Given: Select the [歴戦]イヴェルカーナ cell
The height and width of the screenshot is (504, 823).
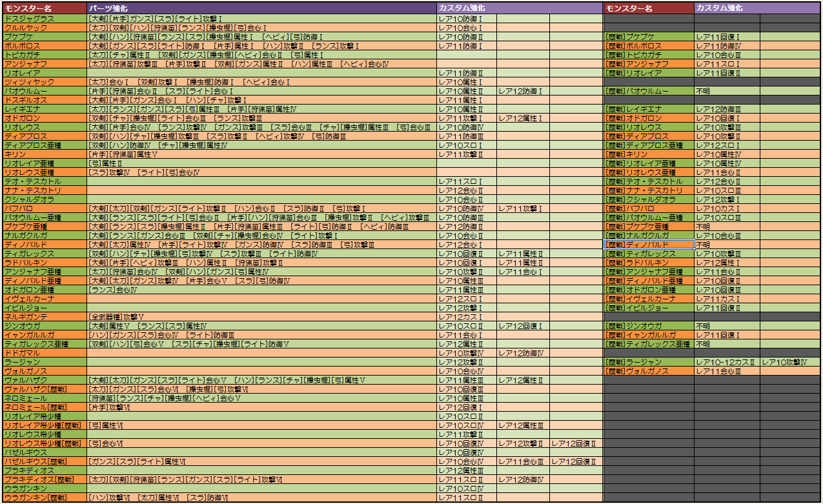Looking at the screenshot, I should (x=649, y=299).
